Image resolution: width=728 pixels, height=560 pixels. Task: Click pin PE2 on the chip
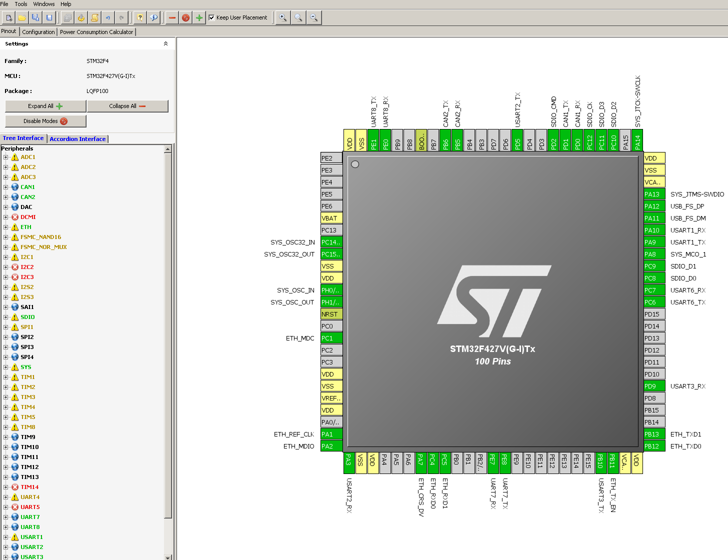(331, 158)
